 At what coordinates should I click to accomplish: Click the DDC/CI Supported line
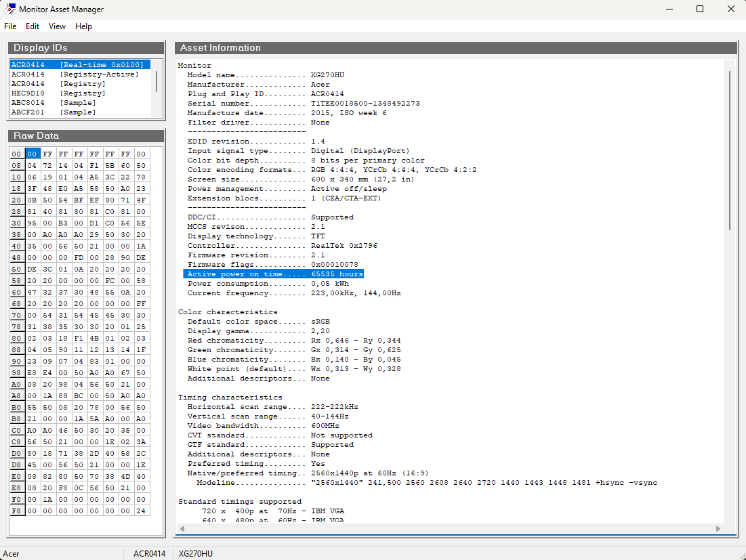click(x=270, y=217)
